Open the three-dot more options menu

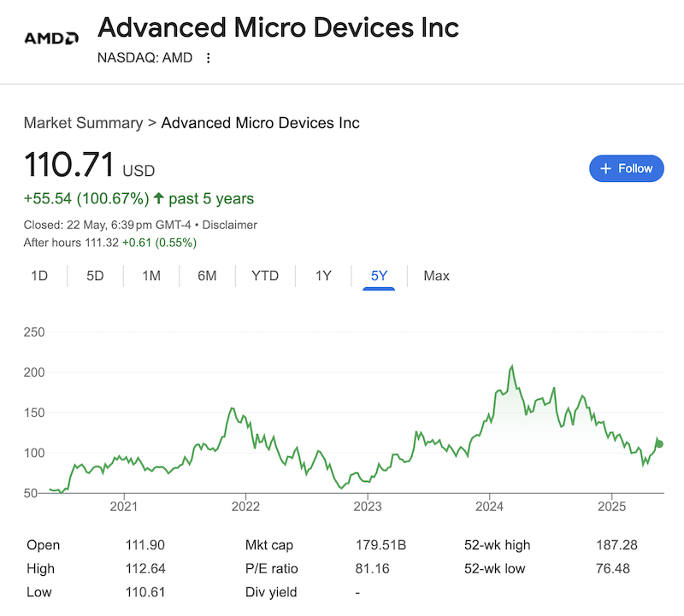(x=208, y=58)
